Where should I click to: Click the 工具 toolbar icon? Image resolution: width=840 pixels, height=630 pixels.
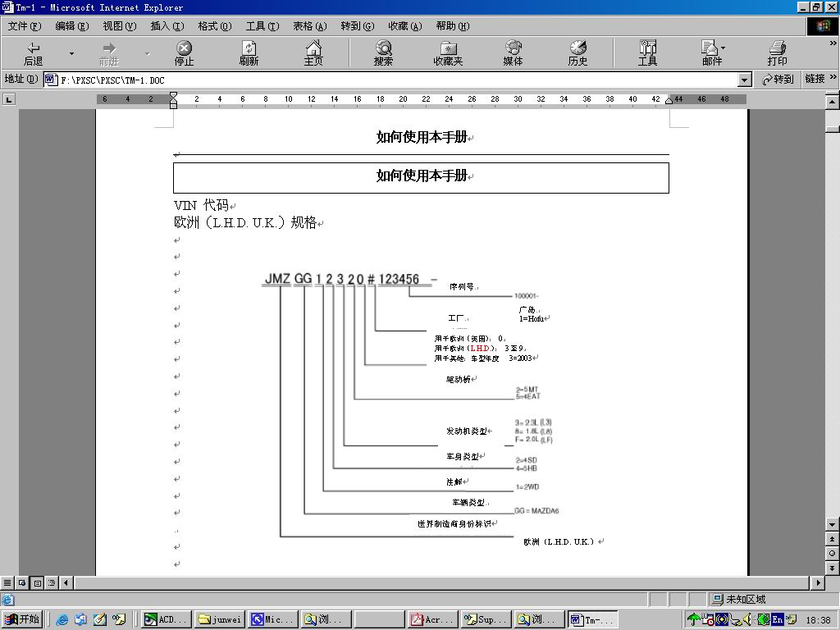pos(647,53)
